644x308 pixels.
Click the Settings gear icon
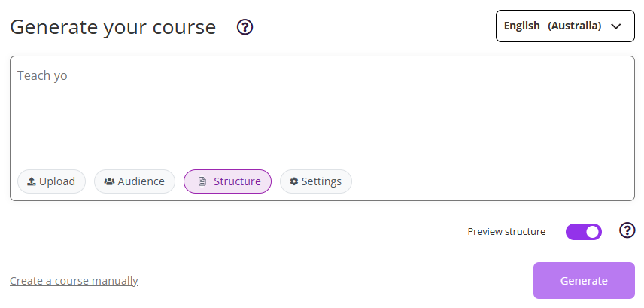294,181
